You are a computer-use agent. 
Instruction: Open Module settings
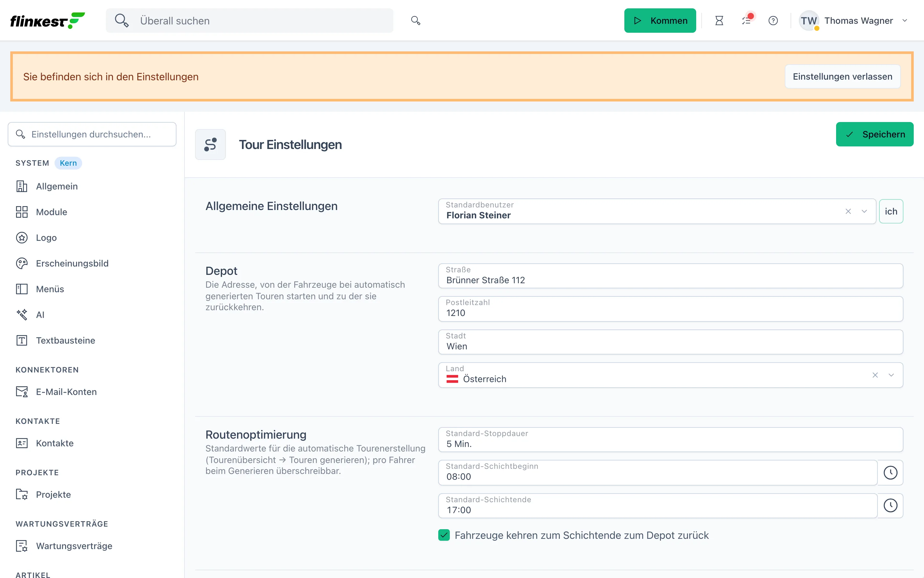coord(92,212)
